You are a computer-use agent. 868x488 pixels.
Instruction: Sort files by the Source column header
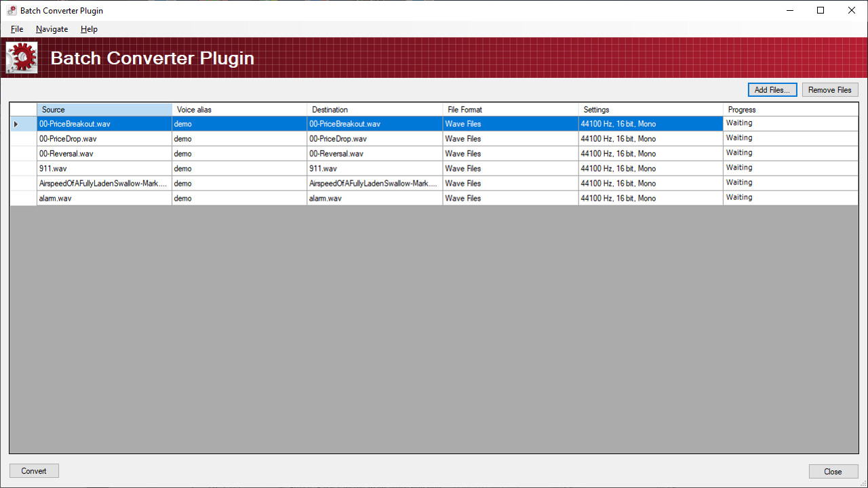104,109
